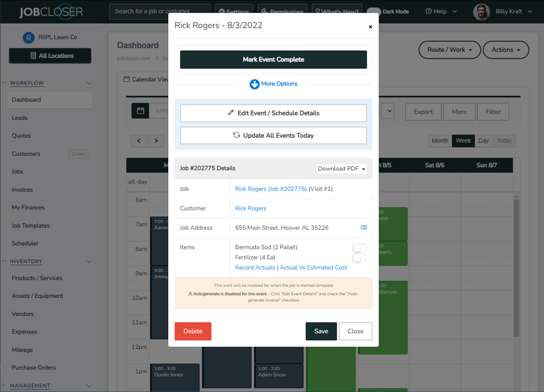
Task: Expand the Route / Work dropdown
Action: (449, 50)
